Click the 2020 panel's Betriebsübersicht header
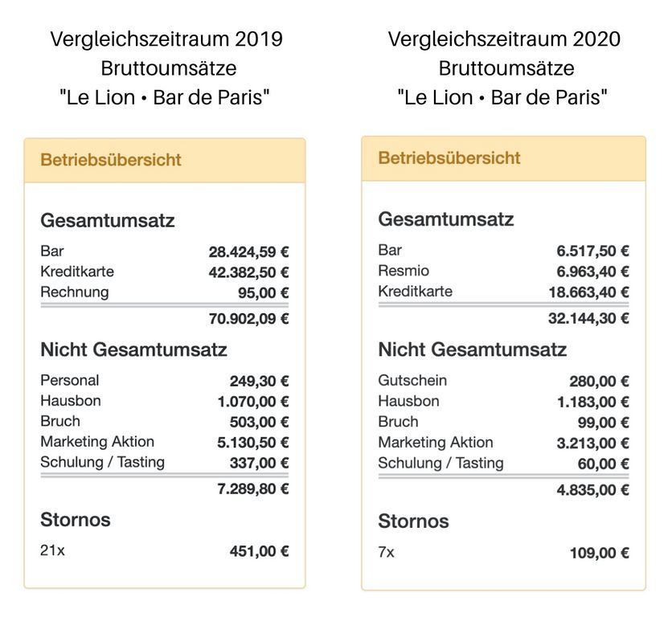The width and height of the screenshot is (672, 617). click(449, 157)
